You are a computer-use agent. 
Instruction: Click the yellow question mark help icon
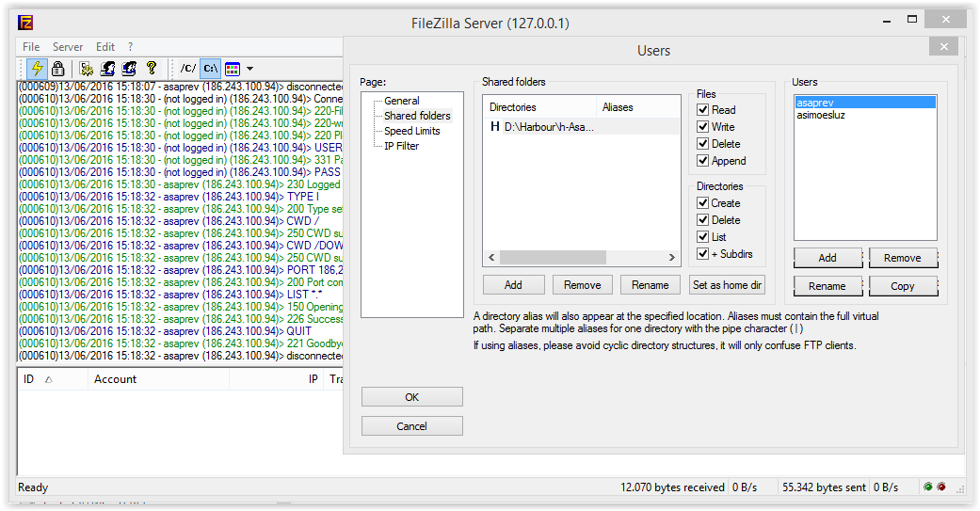click(x=151, y=69)
